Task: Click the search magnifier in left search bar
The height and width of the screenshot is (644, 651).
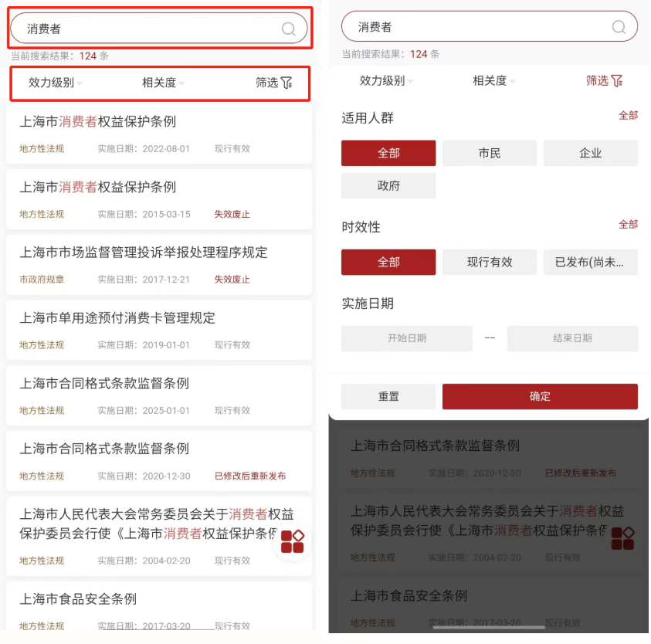Action: tap(288, 29)
